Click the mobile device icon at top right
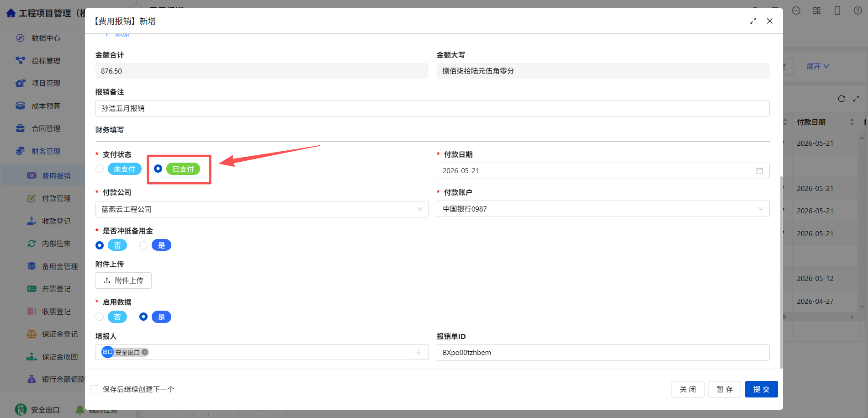 pos(837,11)
